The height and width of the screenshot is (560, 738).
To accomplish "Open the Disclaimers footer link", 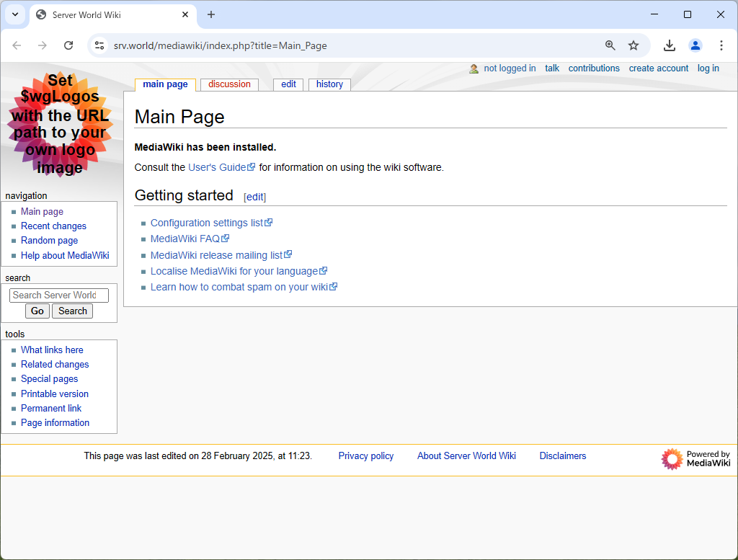I will coord(562,456).
